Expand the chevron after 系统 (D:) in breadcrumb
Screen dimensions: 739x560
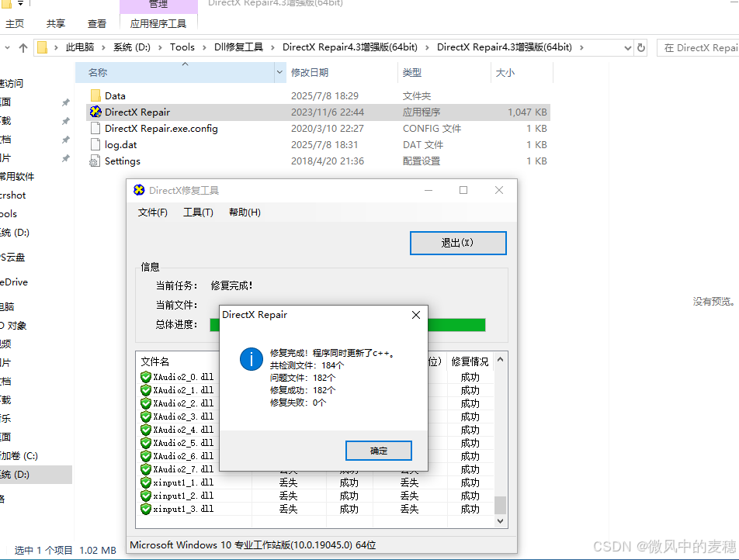160,47
